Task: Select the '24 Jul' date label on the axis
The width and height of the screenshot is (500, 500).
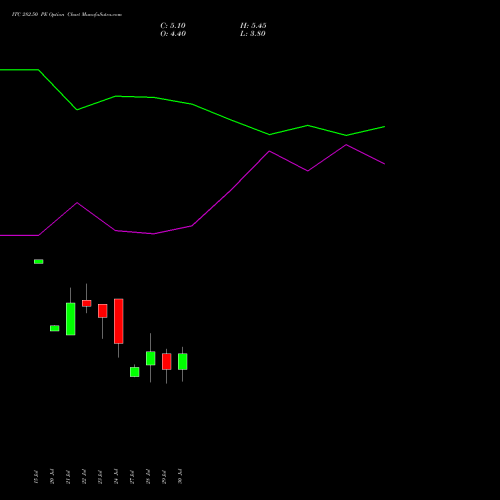Action: click(116, 476)
